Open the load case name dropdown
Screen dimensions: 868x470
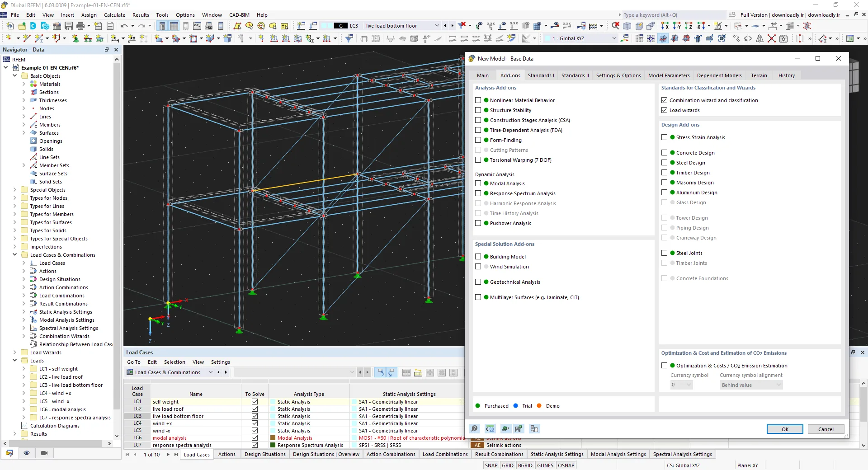point(437,26)
